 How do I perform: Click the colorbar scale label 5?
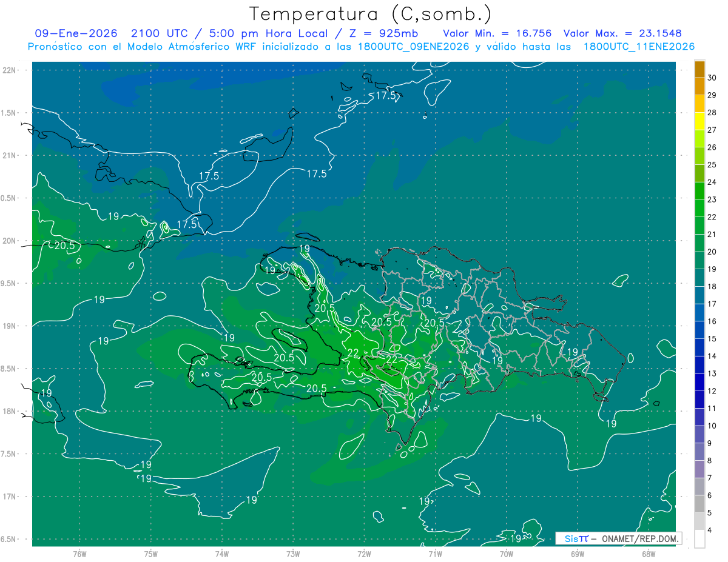pos(710,513)
